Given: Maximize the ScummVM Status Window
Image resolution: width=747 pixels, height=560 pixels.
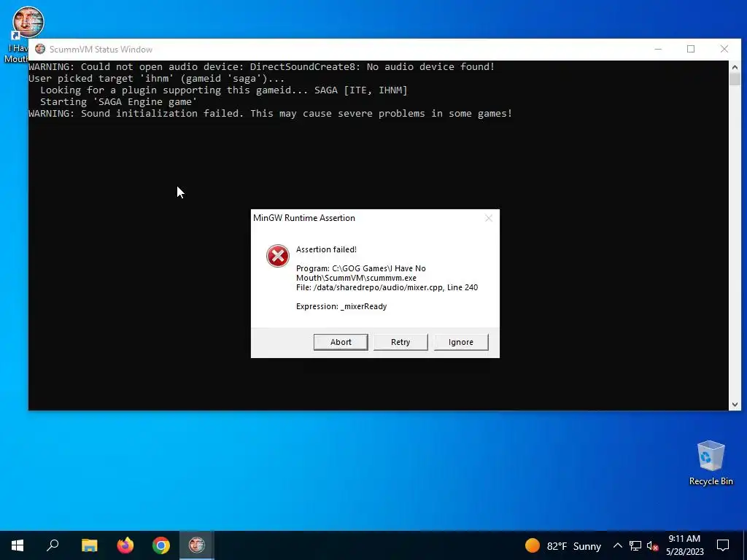Looking at the screenshot, I should (x=691, y=49).
